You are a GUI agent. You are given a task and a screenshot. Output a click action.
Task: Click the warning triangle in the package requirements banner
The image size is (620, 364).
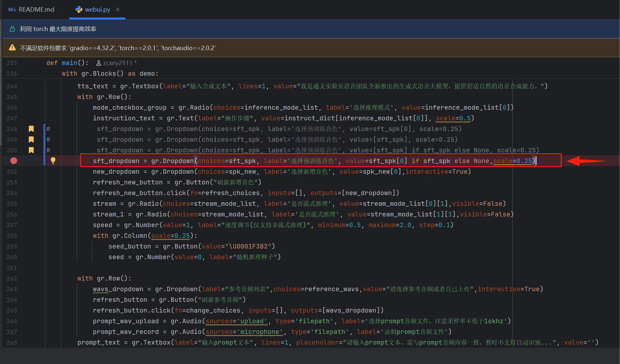click(12, 48)
